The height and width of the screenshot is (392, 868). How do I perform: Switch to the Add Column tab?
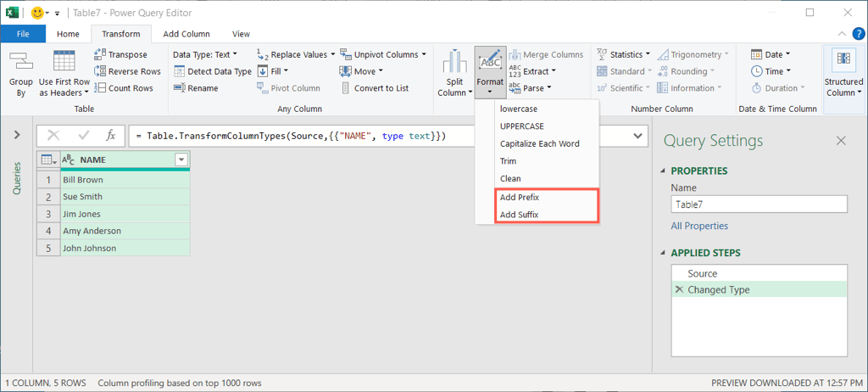[x=186, y=34]
